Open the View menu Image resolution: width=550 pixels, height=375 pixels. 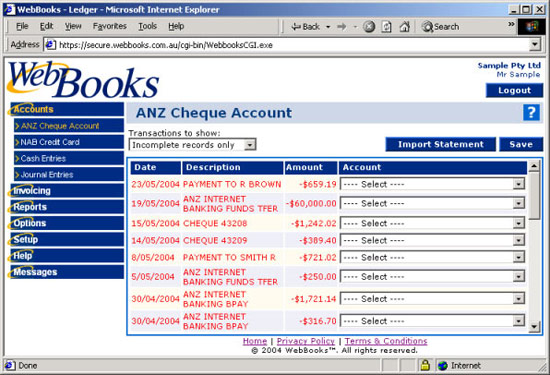point(73,26)
